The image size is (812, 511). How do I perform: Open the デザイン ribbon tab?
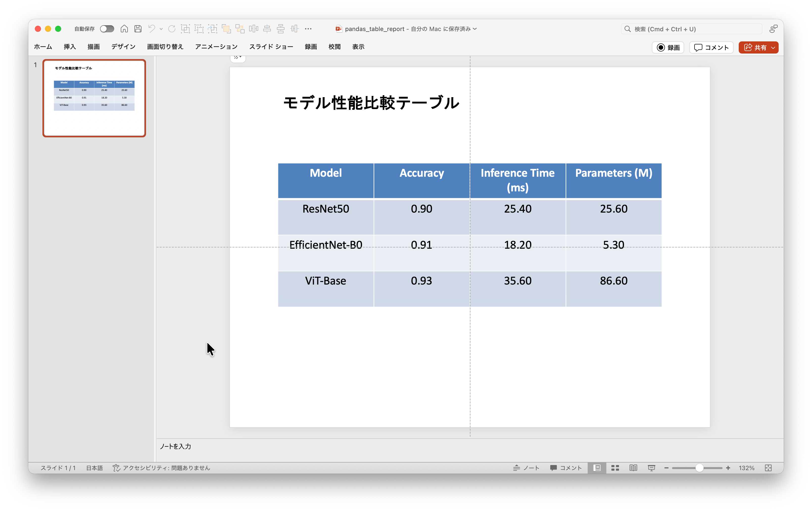click(123, 47)
